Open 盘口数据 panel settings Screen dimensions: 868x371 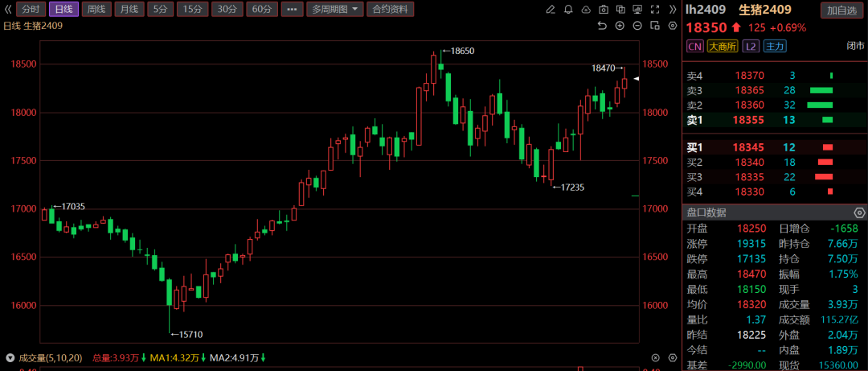859,212
